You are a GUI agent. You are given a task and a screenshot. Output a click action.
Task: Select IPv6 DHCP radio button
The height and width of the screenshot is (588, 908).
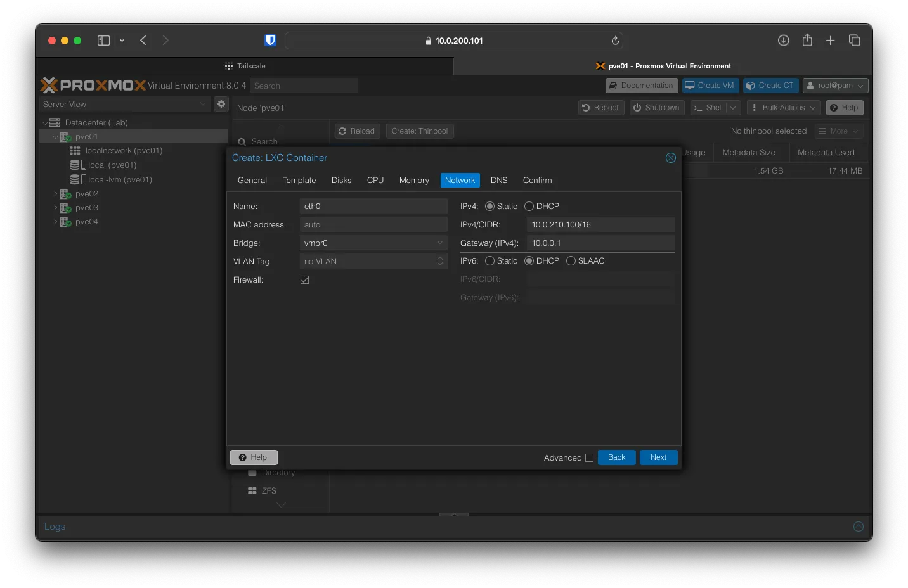(x=529, y=261)
